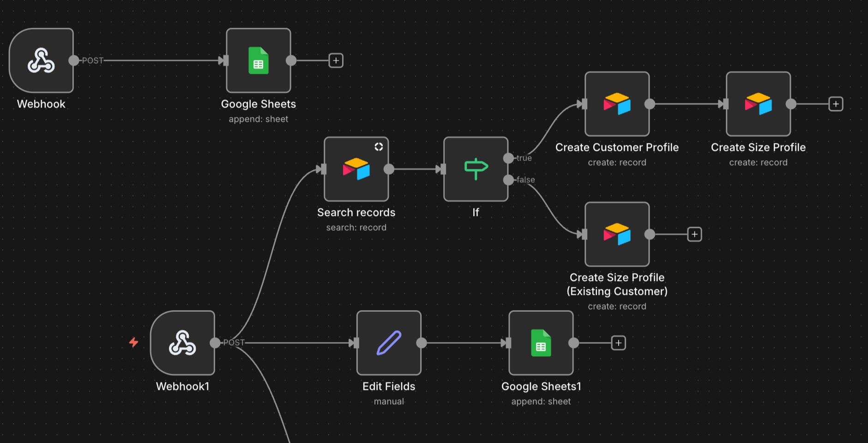Click the If node true output connector
This screenshot has width=868, height=443.
point(508,158)
